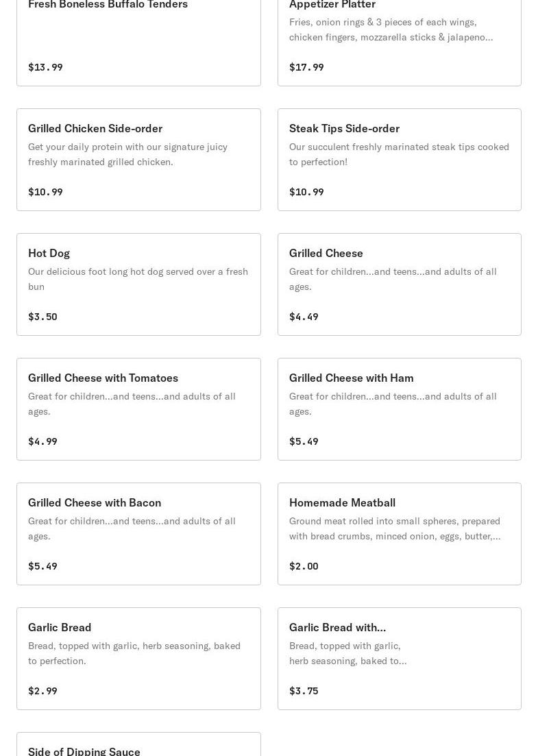Click the $17.99 Appetizer Platter price

306,67
